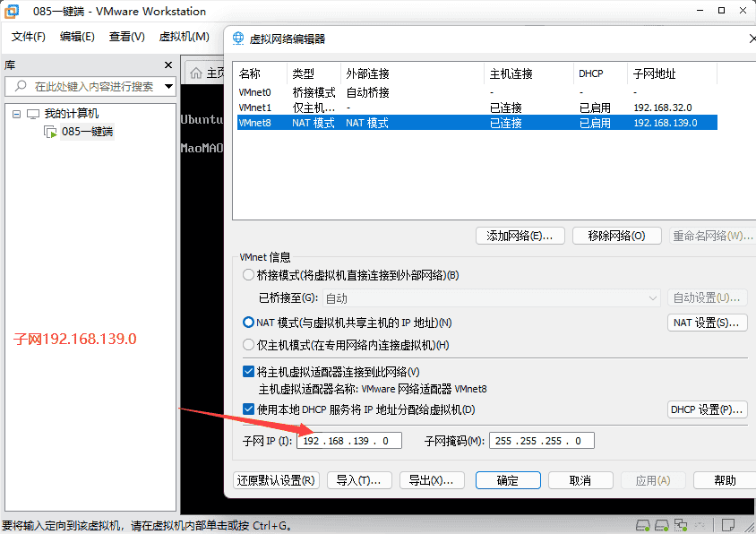Viewport: 756px width, 534px height.
Task: Toggle 将主机虚拟适配器连接到此网络 checkbox
Action: (x=248, y=372)
